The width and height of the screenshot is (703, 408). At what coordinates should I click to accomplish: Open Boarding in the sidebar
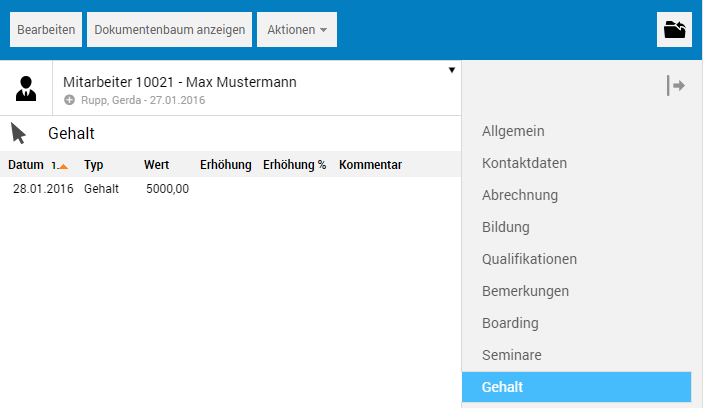click(x=510, y=323)
